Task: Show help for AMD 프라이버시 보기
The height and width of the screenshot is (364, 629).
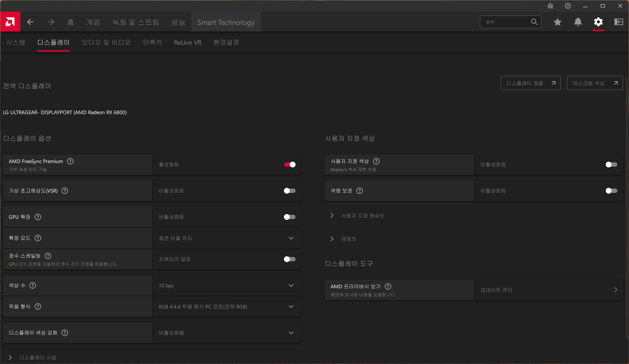Action: (388, 286)
